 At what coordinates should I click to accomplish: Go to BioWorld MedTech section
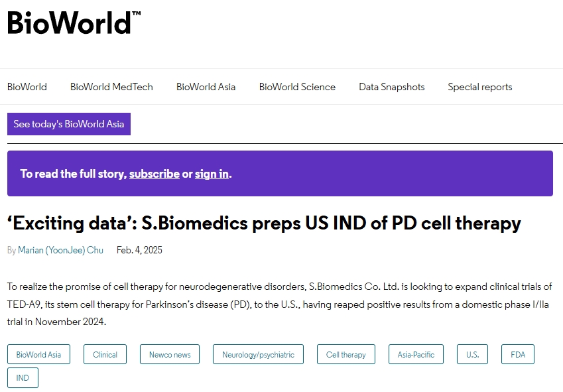[111, 87]
